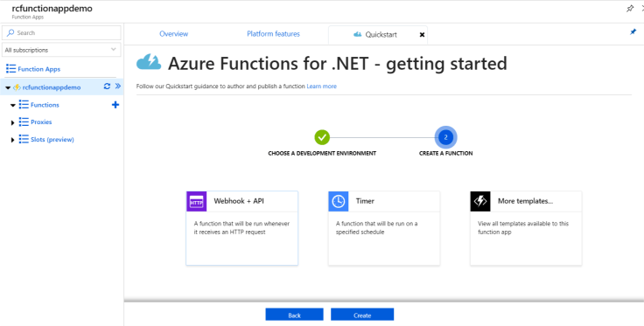
Task: Click the Back button
Action: pos(295,315)
